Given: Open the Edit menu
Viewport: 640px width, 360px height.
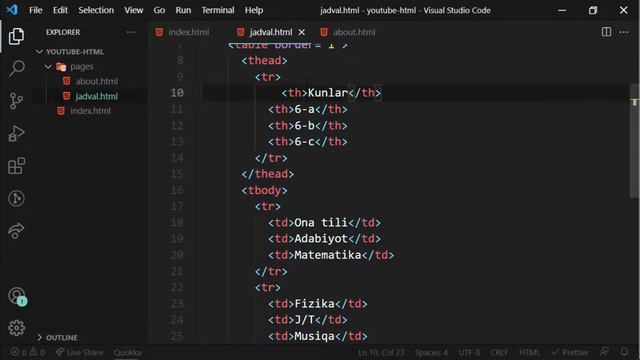Looking at the screenshot, I should pos(60,10).
